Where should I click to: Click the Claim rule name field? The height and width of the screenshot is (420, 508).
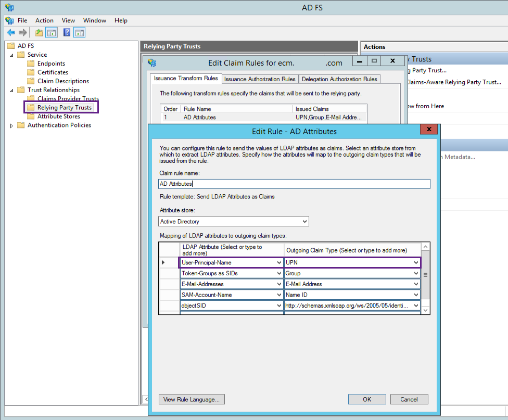(294, 184)
